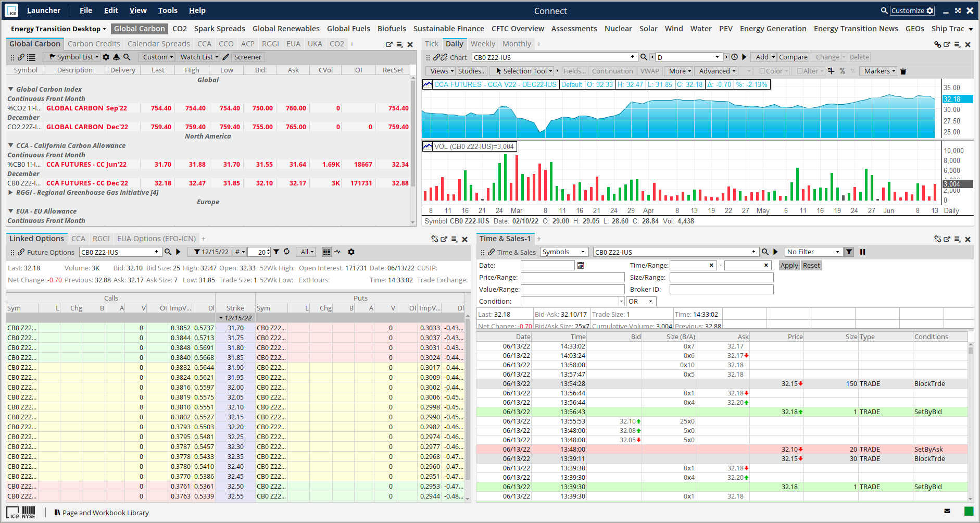
Task: Click the Price/Range input field
Action: (572, 278)
